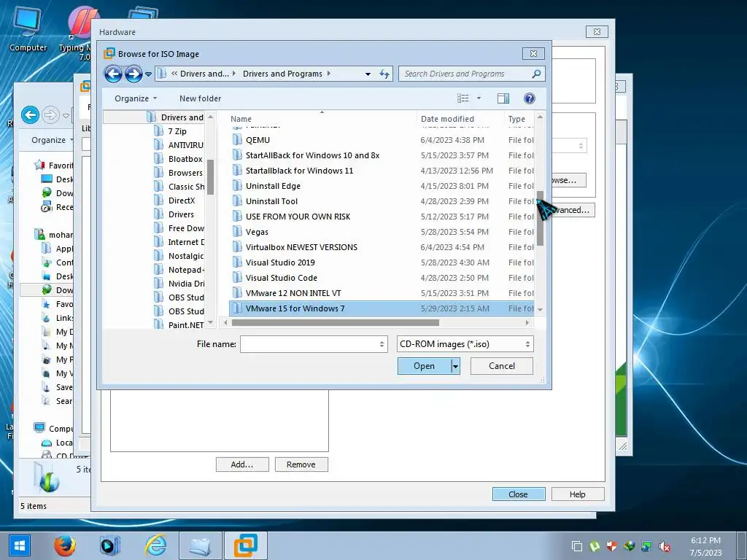Image resolution: width=747 pixels, height=560 pixels.
Task: Refresh the Drivers and Programs folder listing
Action: [384, 74]
